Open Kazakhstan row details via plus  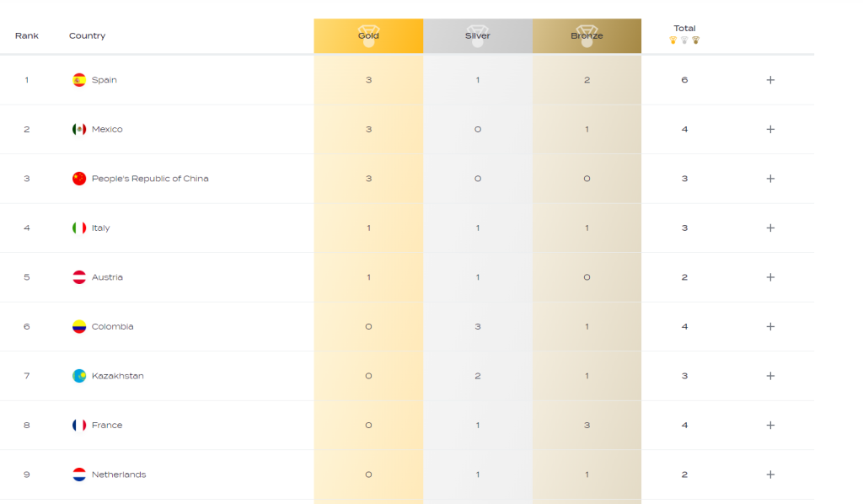[x=770, y=376]
